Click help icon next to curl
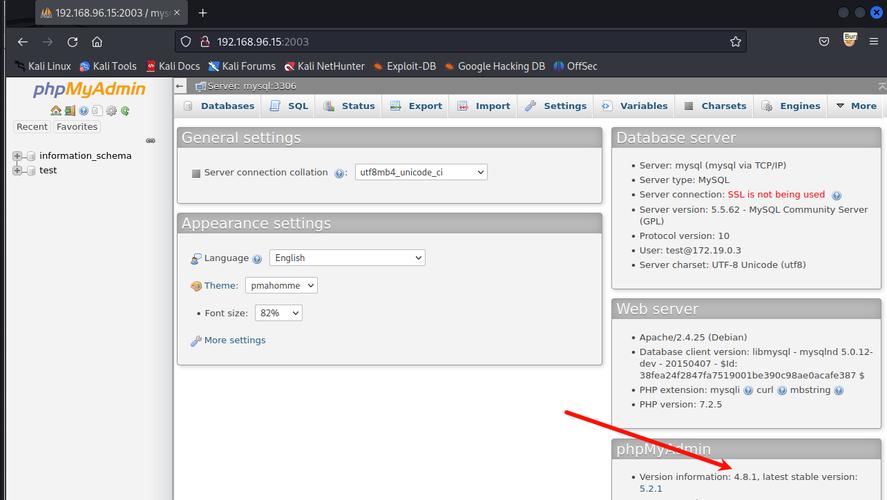This screenshot has width=887, height=500. tap(782, 390)
